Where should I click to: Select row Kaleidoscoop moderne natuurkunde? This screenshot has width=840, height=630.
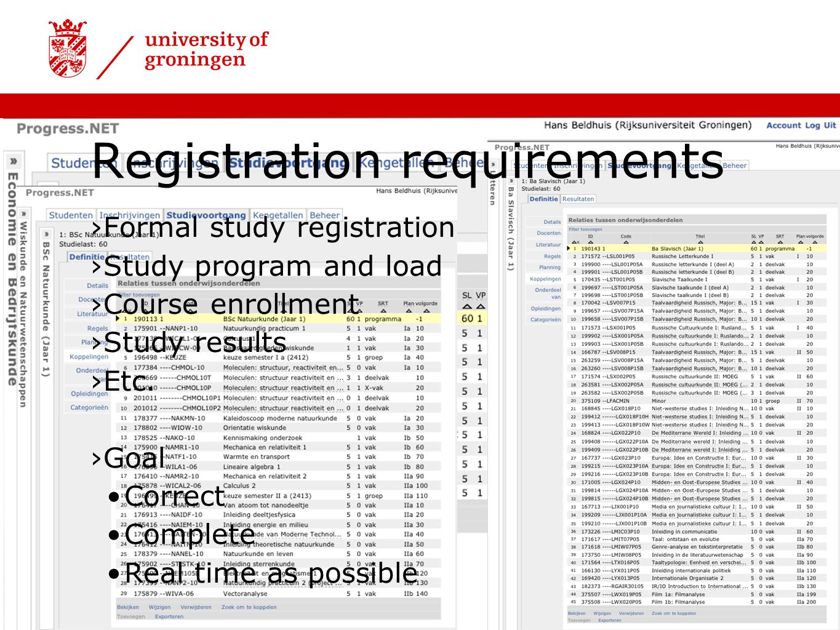click(x=278, y=418)
